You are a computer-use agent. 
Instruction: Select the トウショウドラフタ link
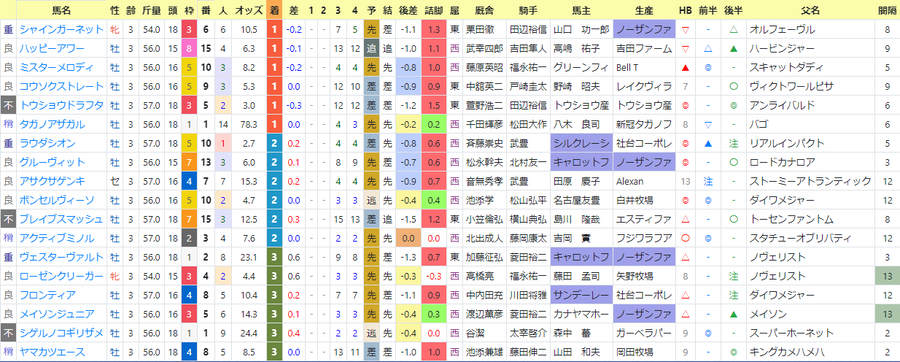[61, 105]
